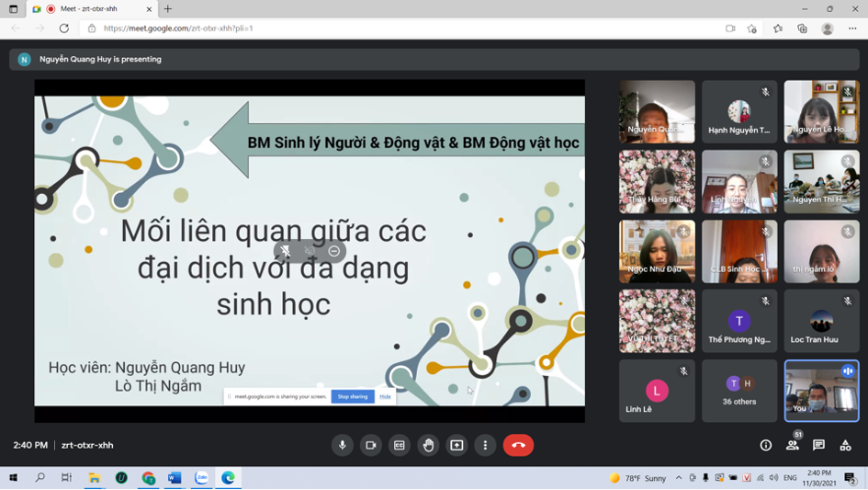Select the Meet browser tab

pos(88,9)
